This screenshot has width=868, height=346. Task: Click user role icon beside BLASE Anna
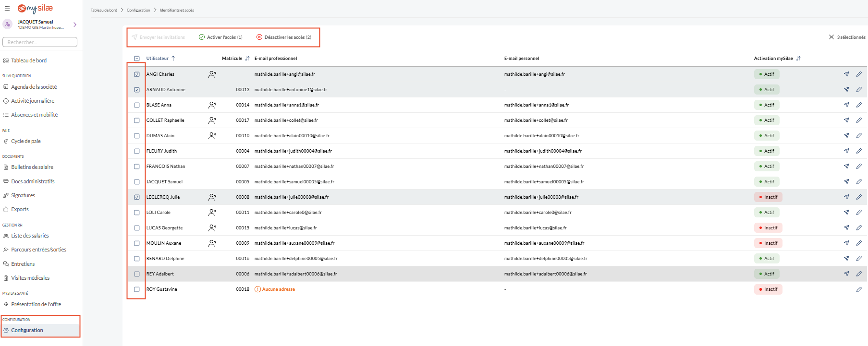(x=212, y=105)
